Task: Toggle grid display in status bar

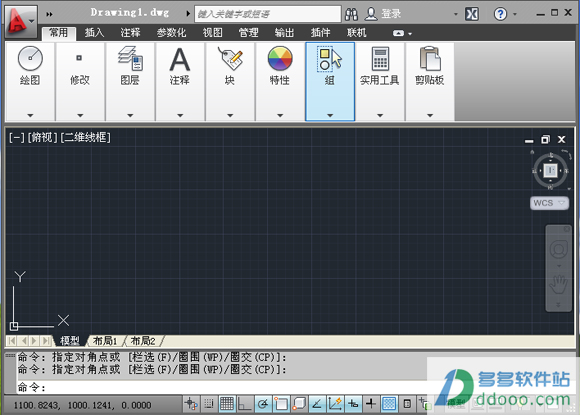Action: [x=226, y=404]
